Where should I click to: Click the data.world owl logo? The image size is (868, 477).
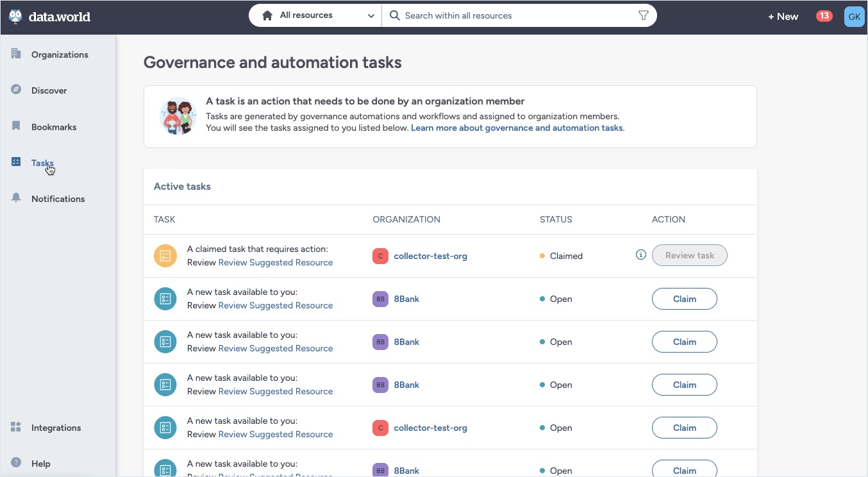click(x=15, y=17)
